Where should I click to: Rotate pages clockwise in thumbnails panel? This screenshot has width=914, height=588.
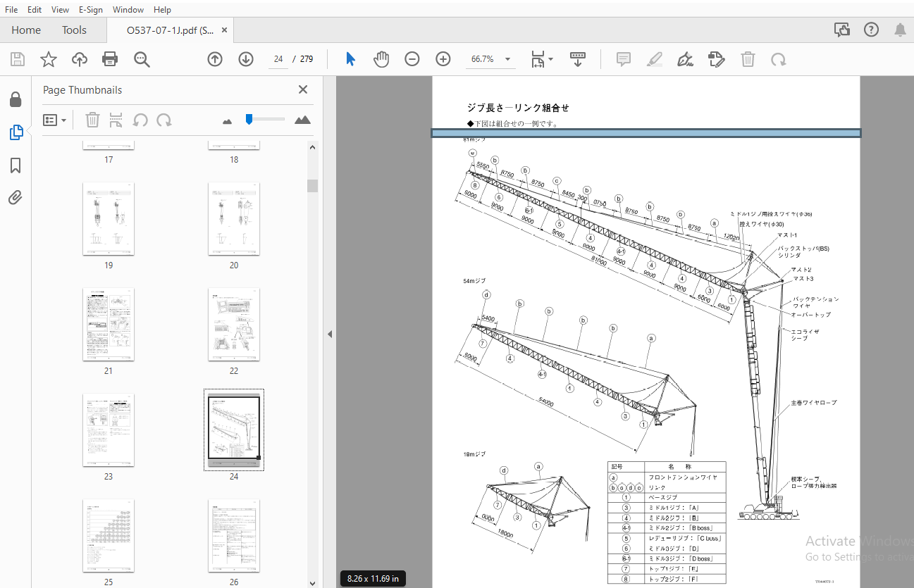click(x=164, y=120)
